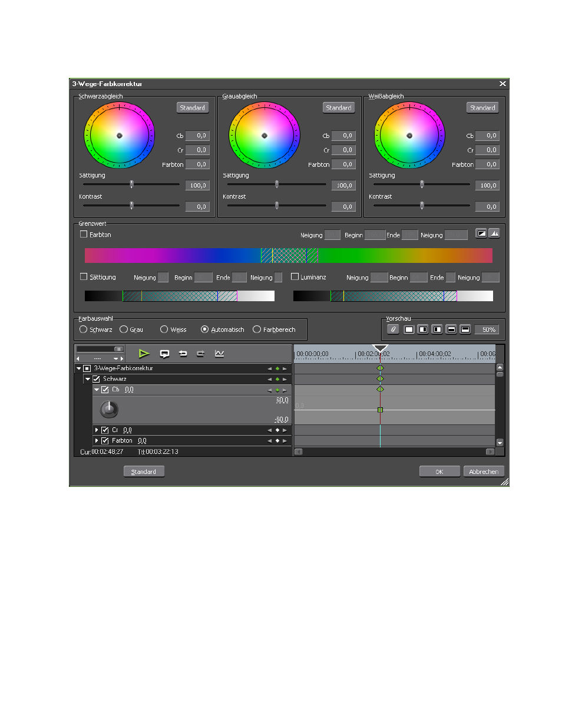Click the loop playback icon beside play
Screen dimensions: 562x728
(x=164, y=354)
